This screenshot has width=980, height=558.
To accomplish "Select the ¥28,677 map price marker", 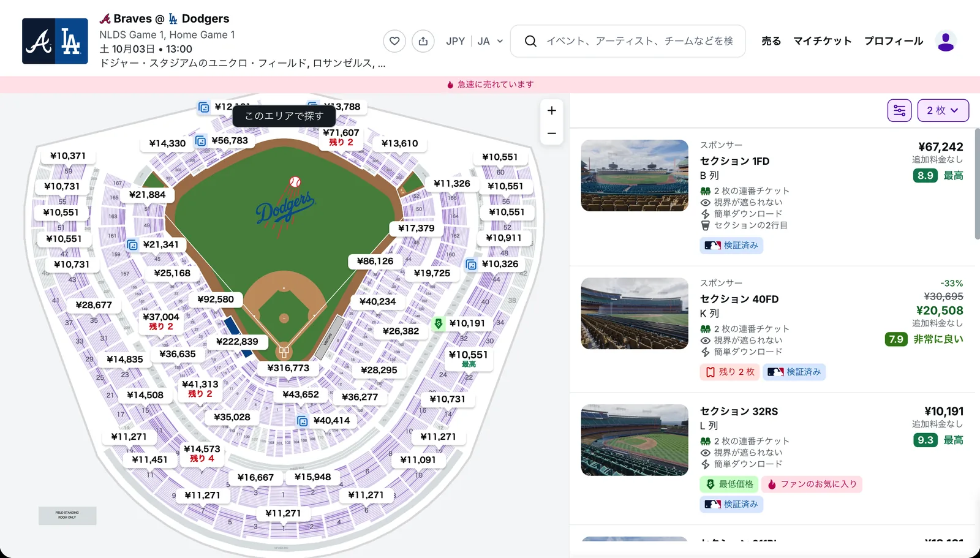I will click(94, 304).
